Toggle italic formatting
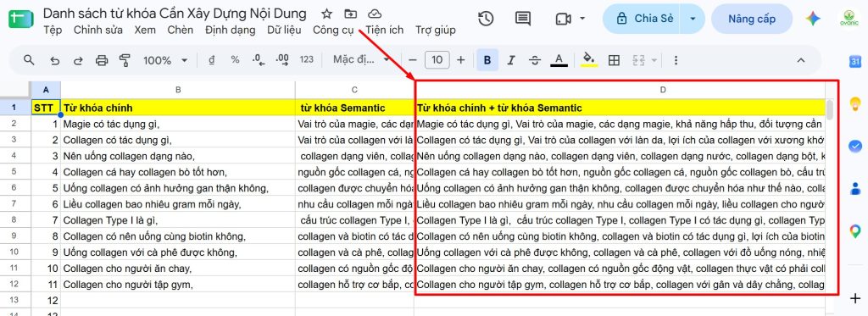 point(511,60)
